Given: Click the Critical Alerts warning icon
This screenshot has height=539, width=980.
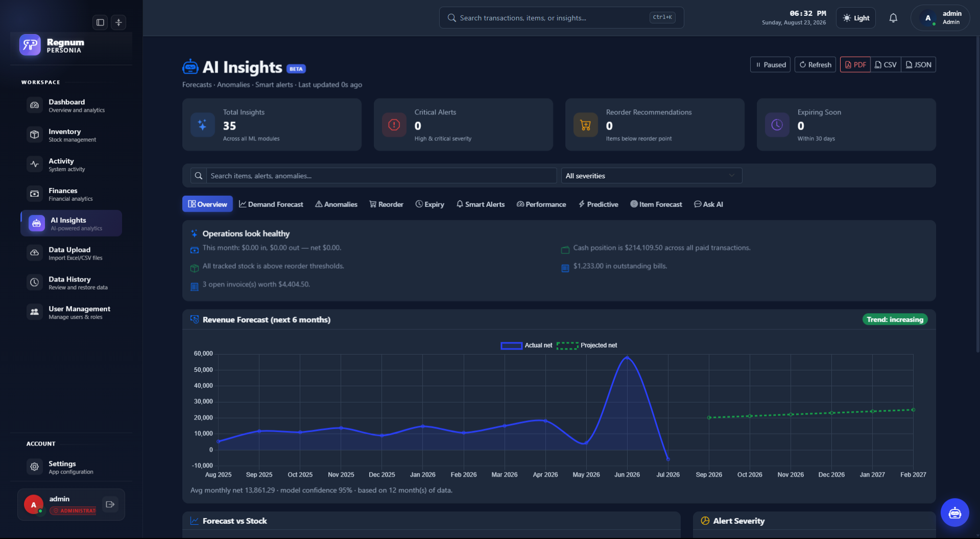Looking at the screenshot, I should pos(394,125).
